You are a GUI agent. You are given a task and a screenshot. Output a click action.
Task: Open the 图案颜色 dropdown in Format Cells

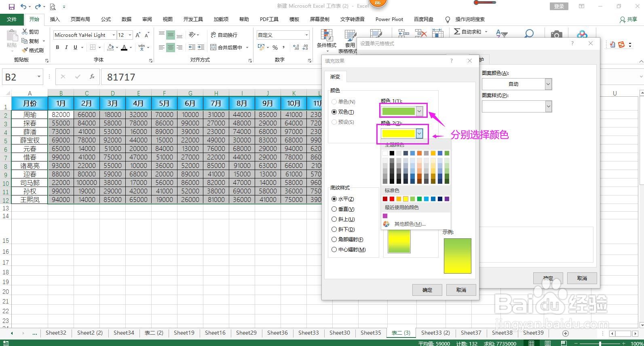point(548,84)
